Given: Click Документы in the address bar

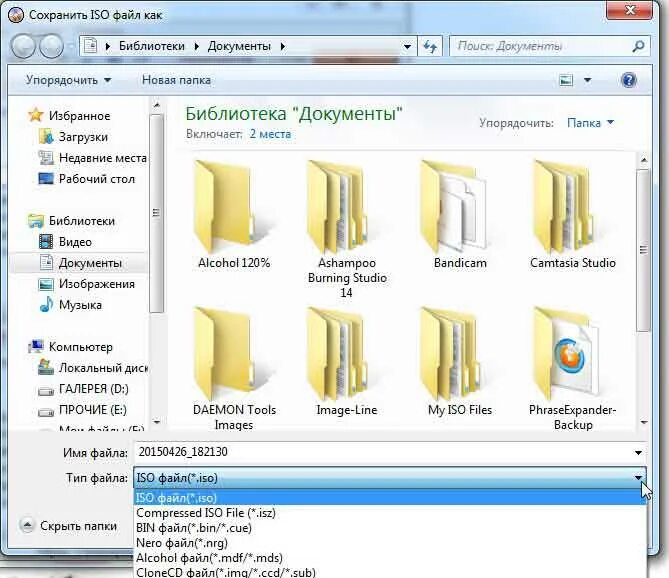Looking at the screenshot, I should (239, 46).
